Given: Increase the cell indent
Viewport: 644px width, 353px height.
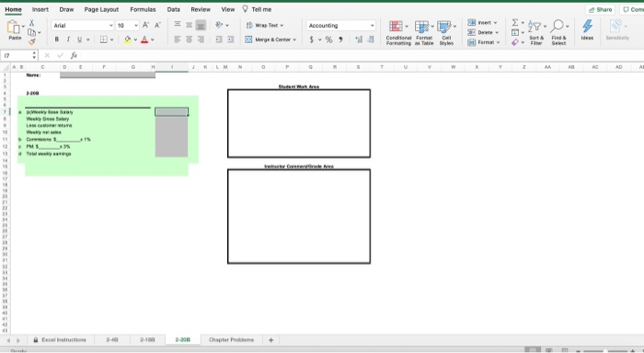Looking at the screenshot, I should click(x=230, y=40).
